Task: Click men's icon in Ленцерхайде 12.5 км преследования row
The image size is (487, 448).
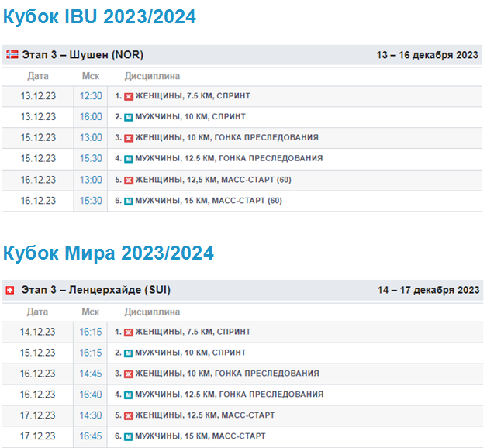Action: (x=129, y=395)
